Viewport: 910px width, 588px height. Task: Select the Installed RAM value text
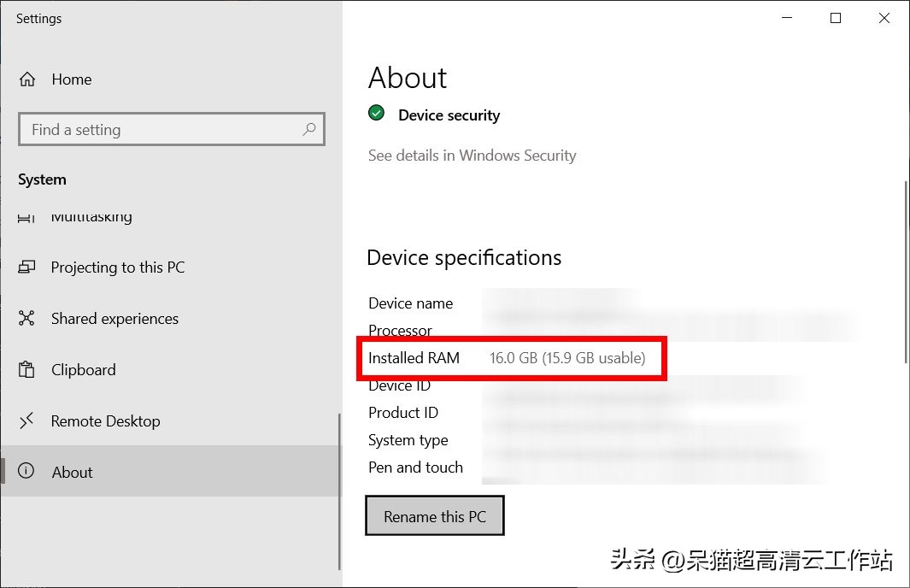[x=567, y=358]
